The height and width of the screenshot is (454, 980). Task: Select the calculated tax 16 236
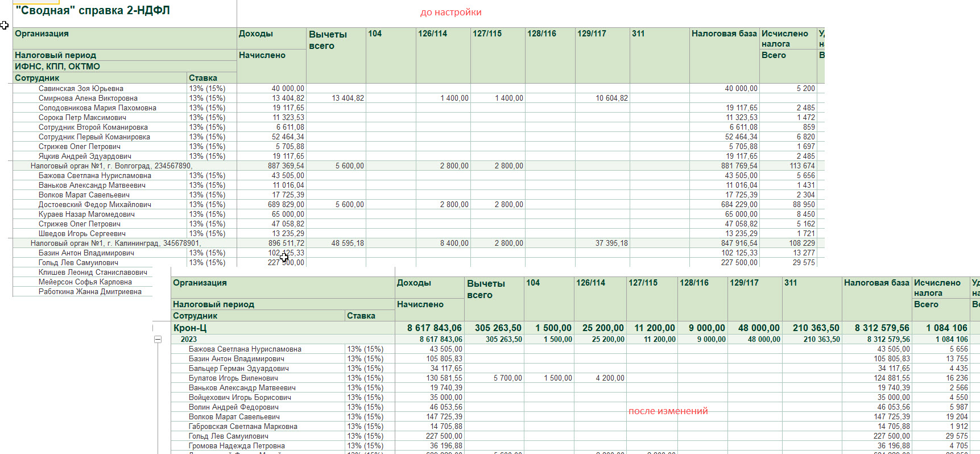(x=957, y=378)
